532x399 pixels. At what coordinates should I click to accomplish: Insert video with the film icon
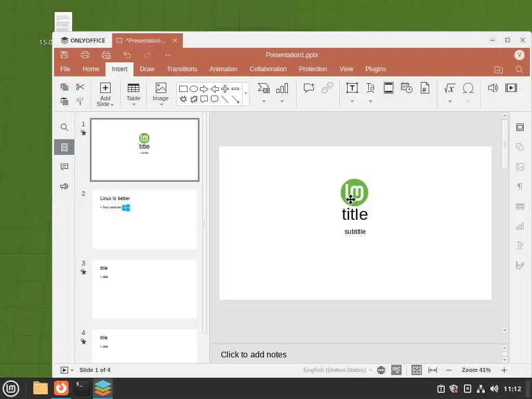coord(511,88)
